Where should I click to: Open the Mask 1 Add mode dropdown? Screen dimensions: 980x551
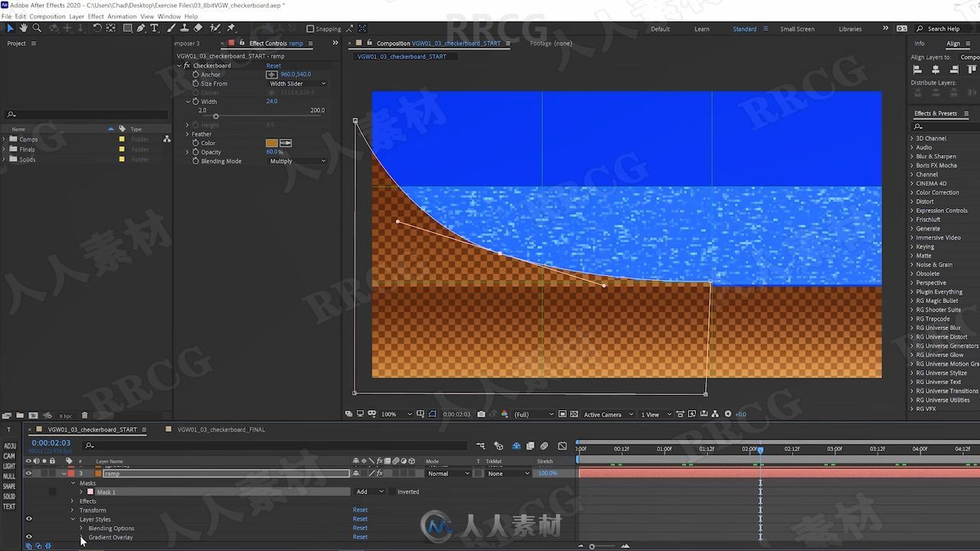[370, 491]
